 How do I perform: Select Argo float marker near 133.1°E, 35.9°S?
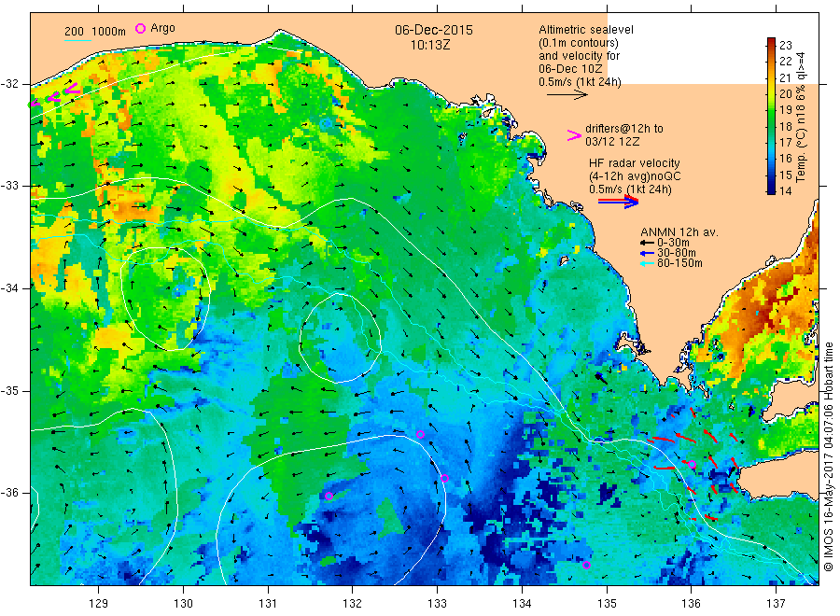click(x=444, y=479)
